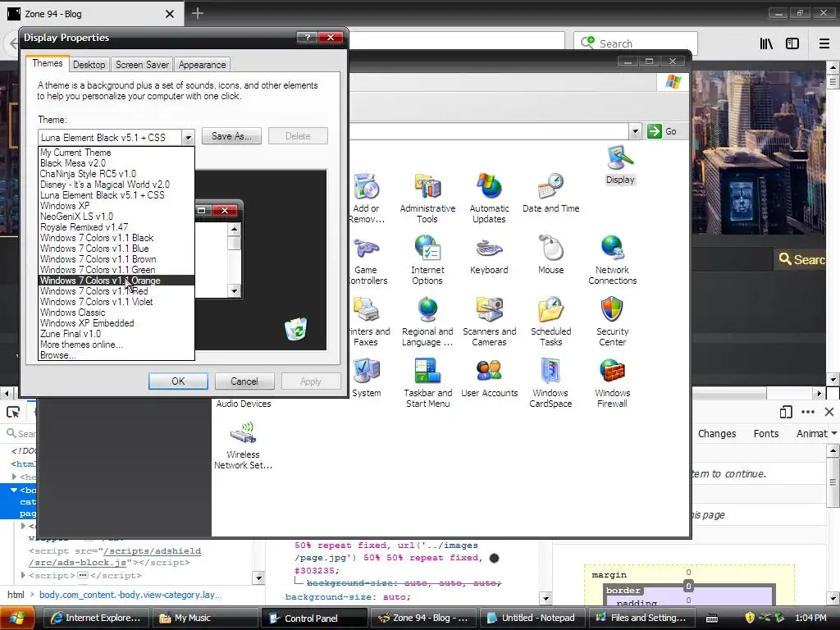The width and height of the screenshot is (840, 630).
Task: Click the Firefox Search field
Action: pyautogui.click(x=636, y=43)
